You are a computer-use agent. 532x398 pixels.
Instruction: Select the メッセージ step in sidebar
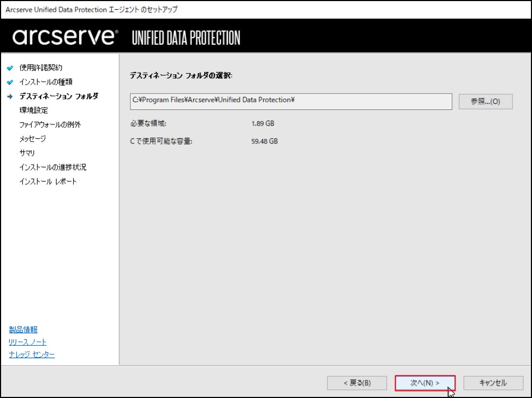tap(32, 138)
